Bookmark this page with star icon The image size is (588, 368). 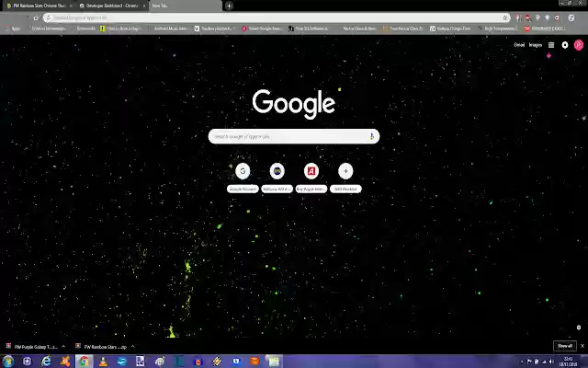point(505,17)
